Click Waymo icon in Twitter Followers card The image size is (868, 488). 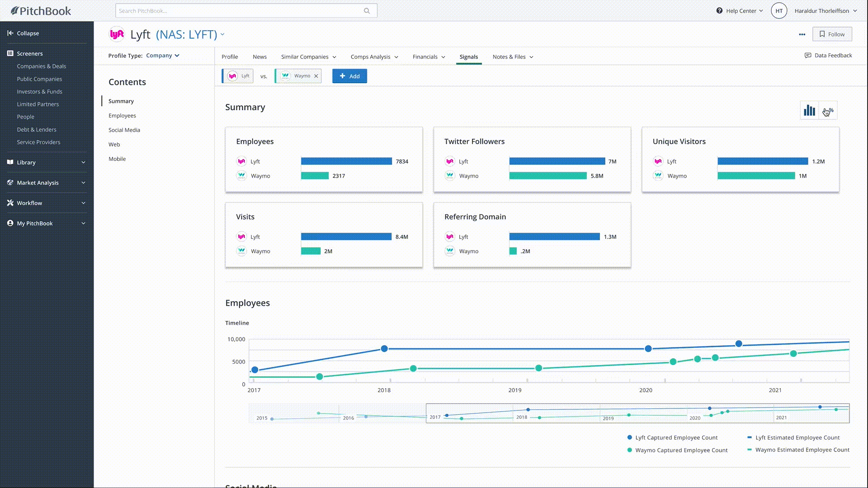(450, 176)
